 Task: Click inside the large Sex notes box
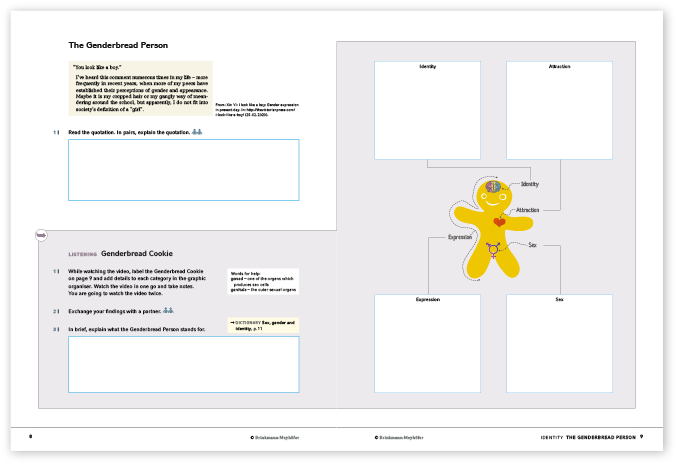tap(559, 344)
